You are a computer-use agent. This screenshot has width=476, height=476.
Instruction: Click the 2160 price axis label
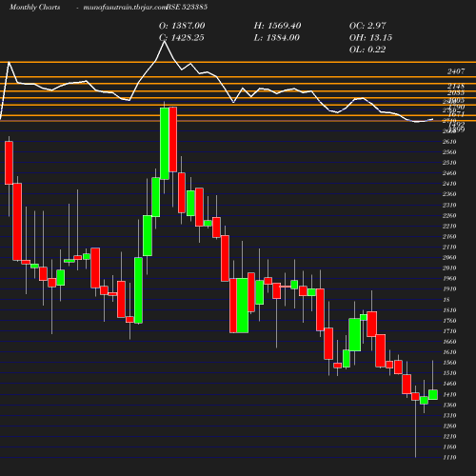pos(449,236)
